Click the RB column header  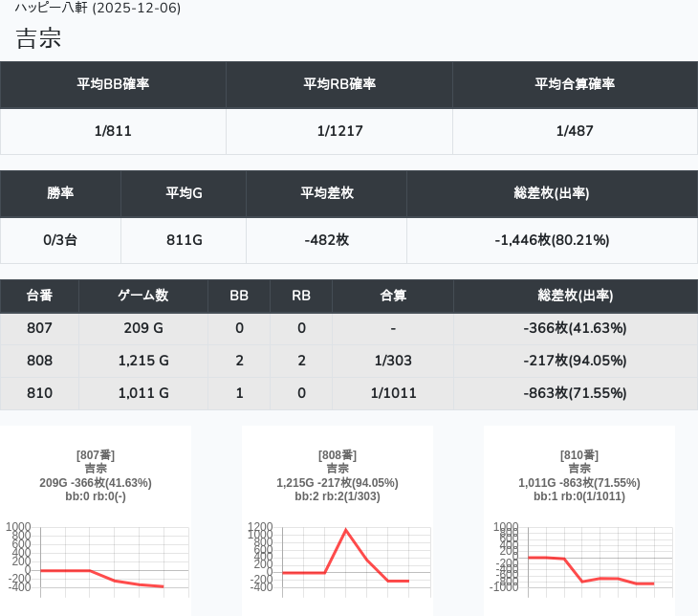(301, 296)
